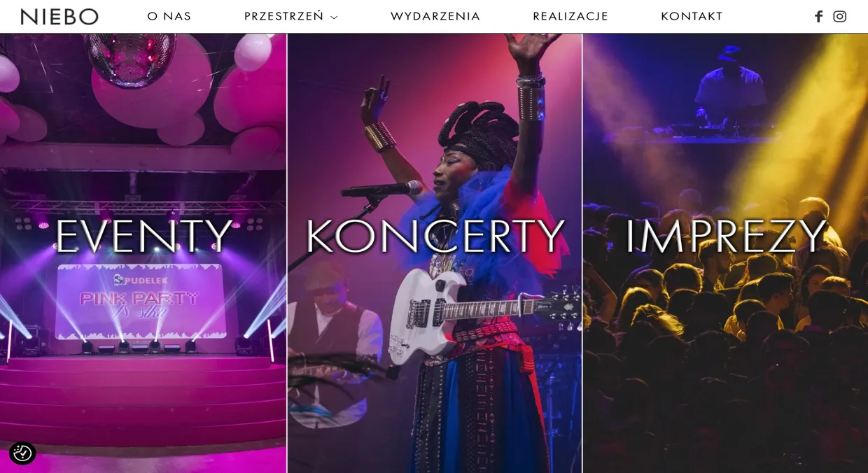This screenshot has width=868, height=473.
Task: Click the Pudelek Pink Party screen image
Action: tap(141, 301)
